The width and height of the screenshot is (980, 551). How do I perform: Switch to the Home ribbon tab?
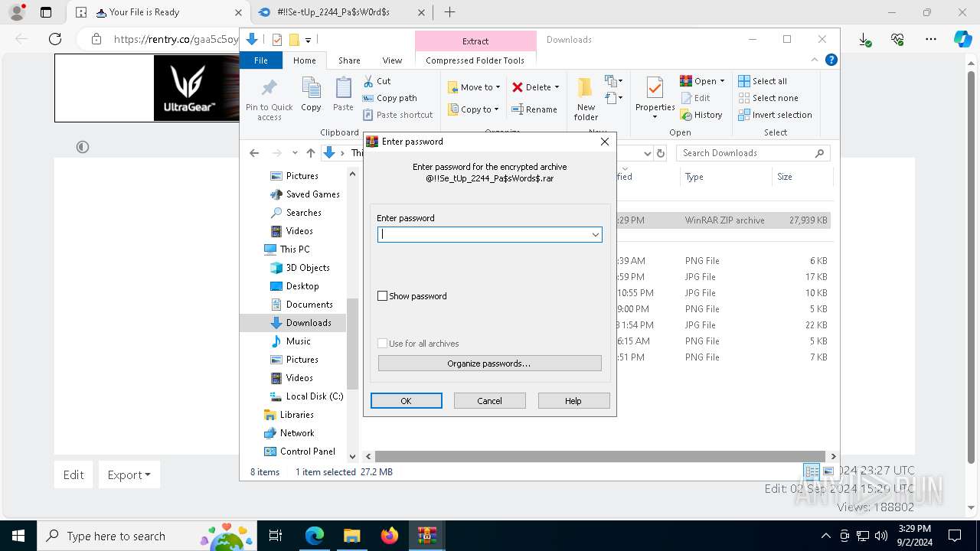pyautogui.click(x=304, y=60)
